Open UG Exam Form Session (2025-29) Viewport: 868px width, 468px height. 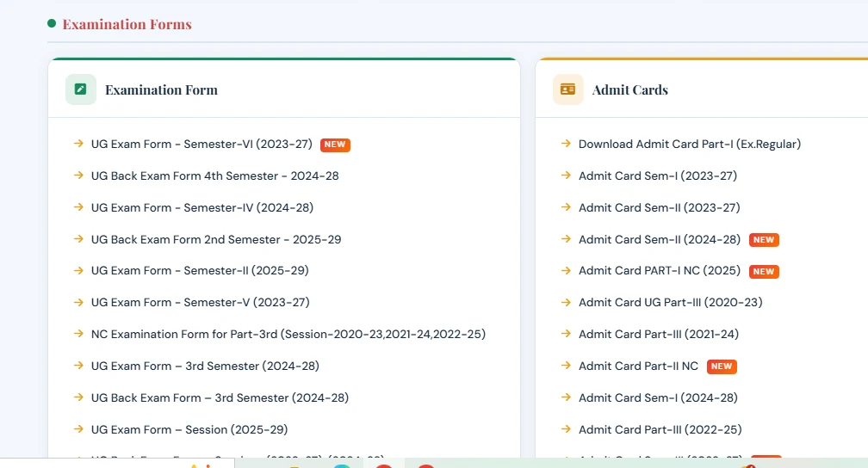[x=189, y=429]
